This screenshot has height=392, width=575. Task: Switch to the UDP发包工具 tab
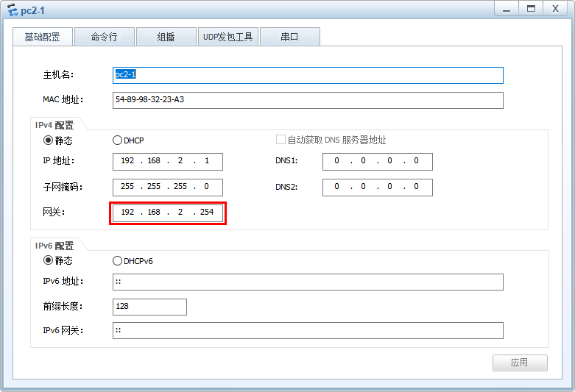pos(228,37)
